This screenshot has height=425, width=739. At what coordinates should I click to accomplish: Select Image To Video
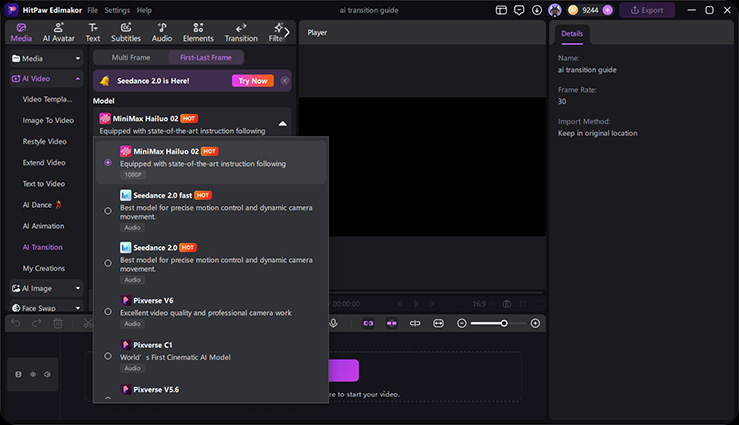click(x=48, y=120)
